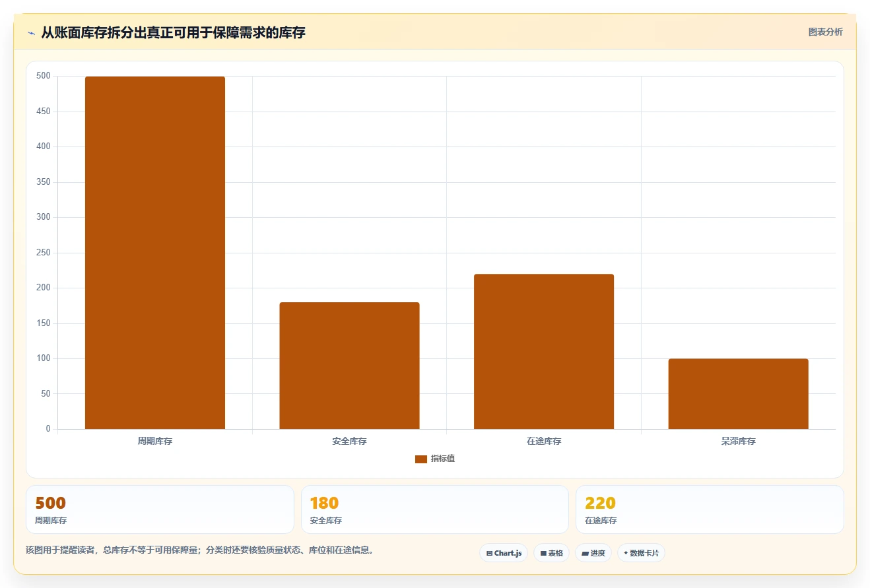The image size is (870, 588).
Task: Click the chart title 从账面库存拆分出真正可用于保障需求的库存
Action: click(173, 32)
